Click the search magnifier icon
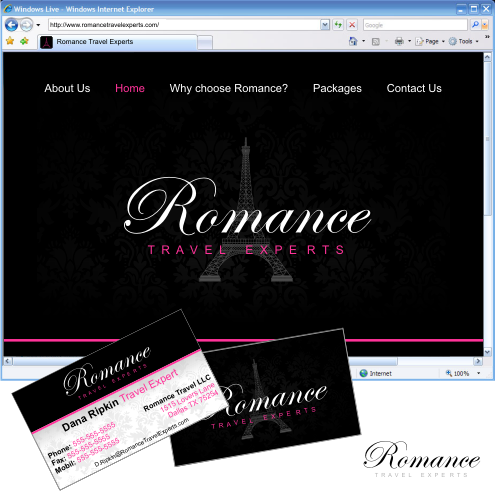This screenshot has width=495, height=491. (475, 25)
